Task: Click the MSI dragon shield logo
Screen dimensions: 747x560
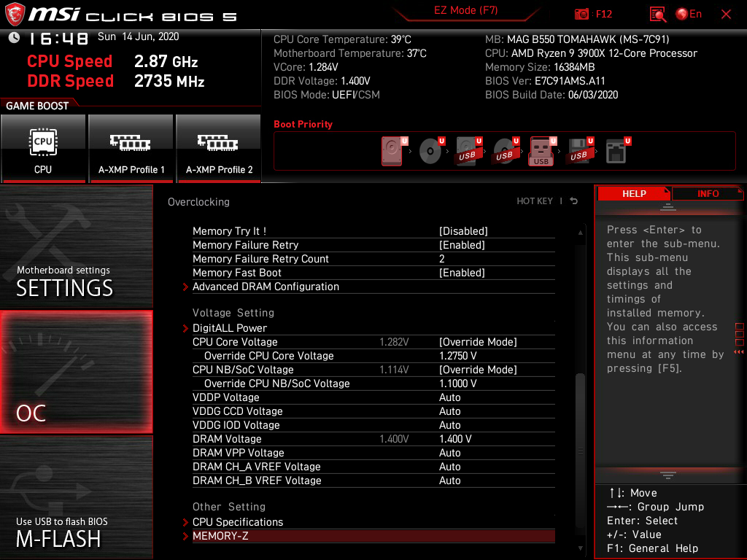Action: tap(15, 14)
